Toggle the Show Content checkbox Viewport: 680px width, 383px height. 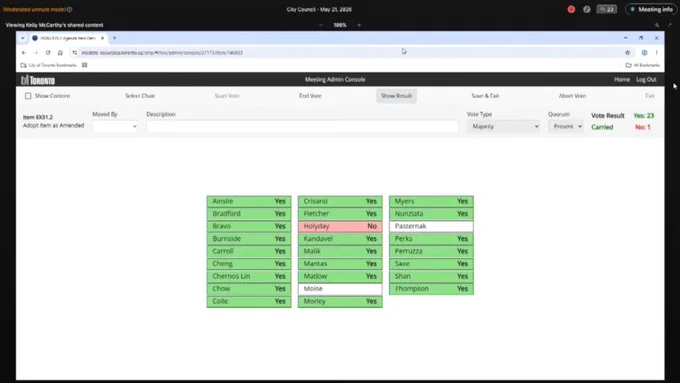pyautogui.click(x=28, y=96)
